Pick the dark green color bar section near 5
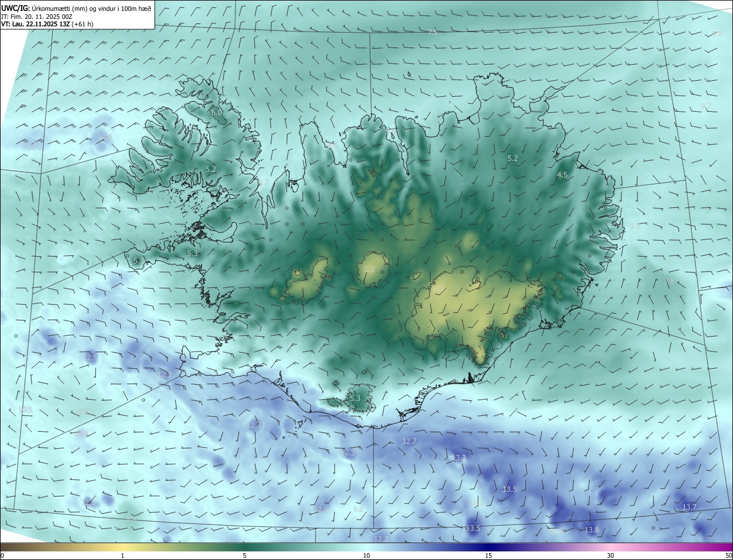The width and height of the screenshot is (733, 560). [245, 547]
